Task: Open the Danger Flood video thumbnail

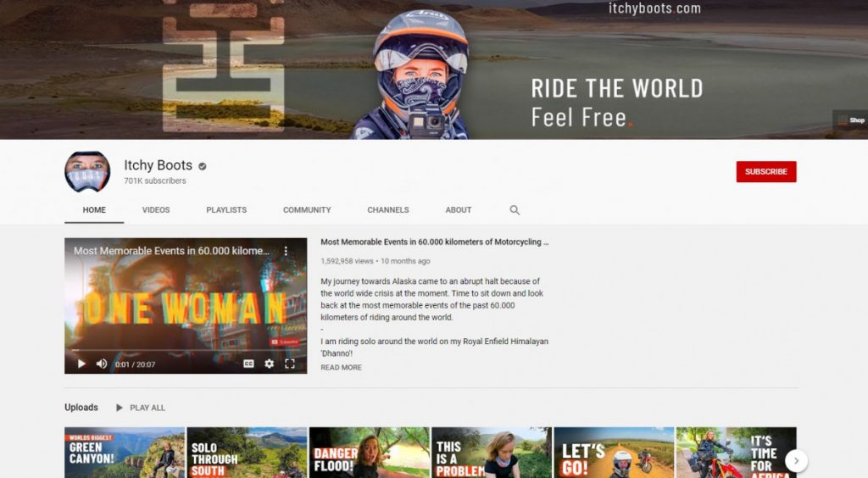Action: pyautogui.click(x=370, y=453)
